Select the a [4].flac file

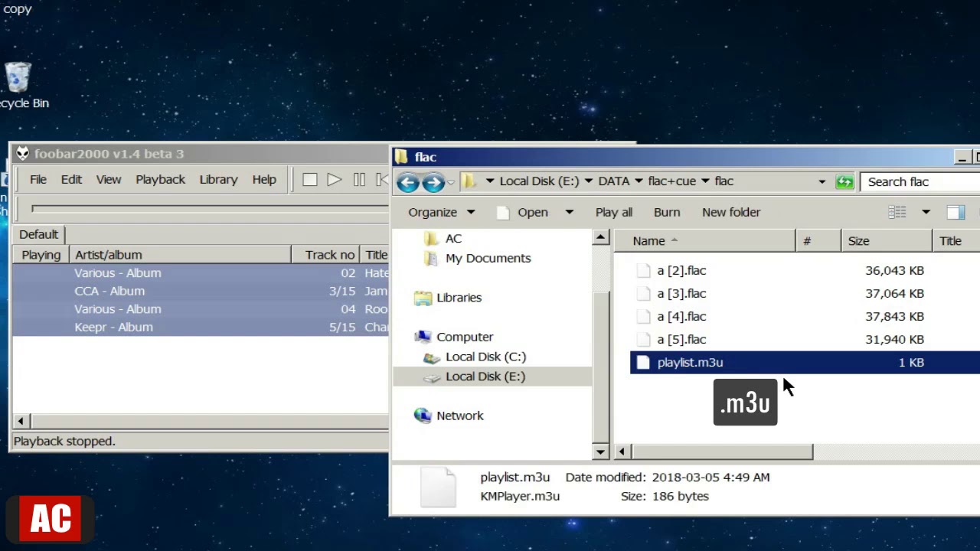click(681, 317)
